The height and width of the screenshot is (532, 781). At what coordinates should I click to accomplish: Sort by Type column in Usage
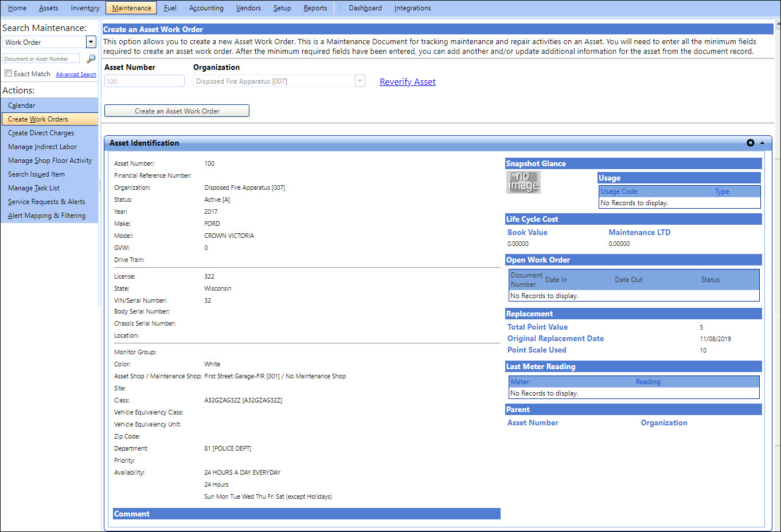[x=722, y=191]
